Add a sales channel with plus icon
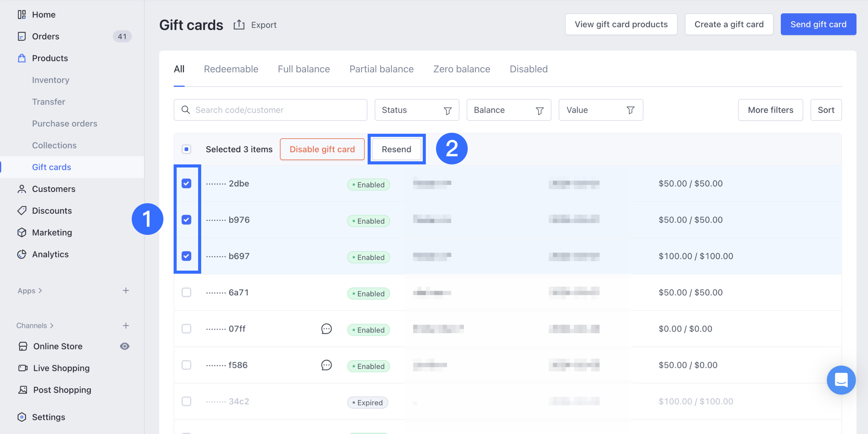Image resolution: width=868 pixels, height=434 pixels. tap(126, 326)
